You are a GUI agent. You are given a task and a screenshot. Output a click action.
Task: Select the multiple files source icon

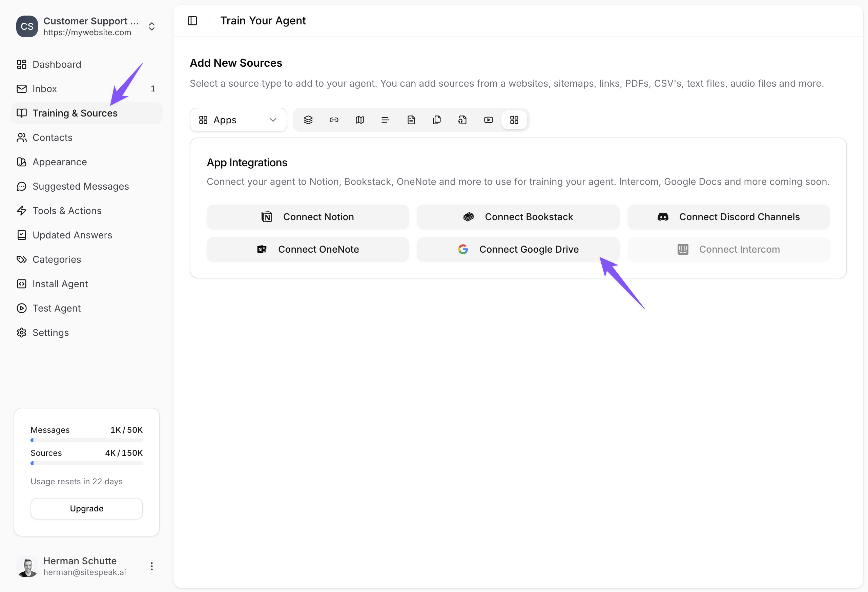[x=437, y=120]
